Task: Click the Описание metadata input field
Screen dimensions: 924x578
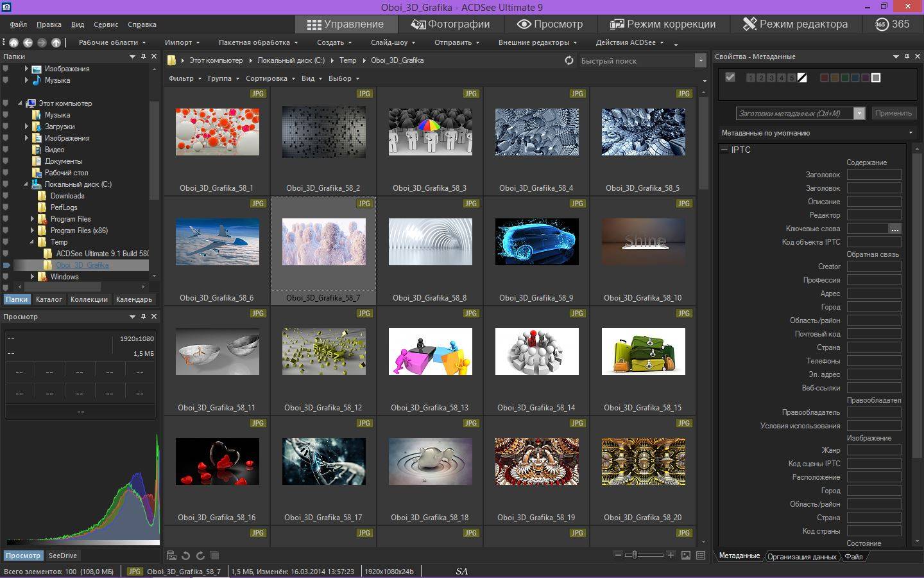Action: click(x=874, y=202)
